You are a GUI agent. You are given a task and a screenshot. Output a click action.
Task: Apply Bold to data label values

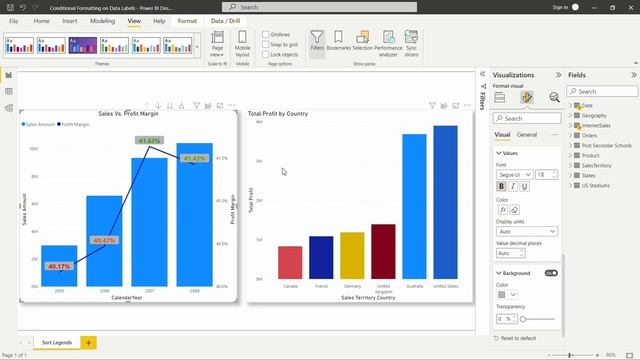[x=501, y=187]
